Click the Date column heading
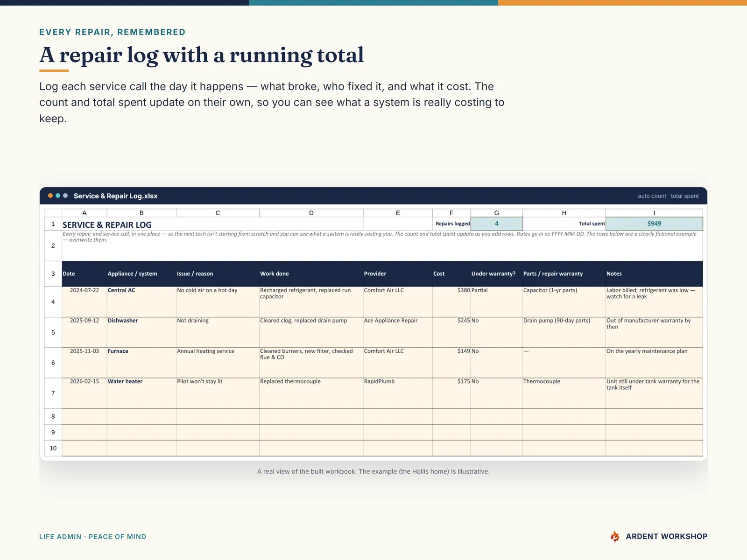Image resolution: width=747 pixels, height=560 pixels. [x=85, y=273]
